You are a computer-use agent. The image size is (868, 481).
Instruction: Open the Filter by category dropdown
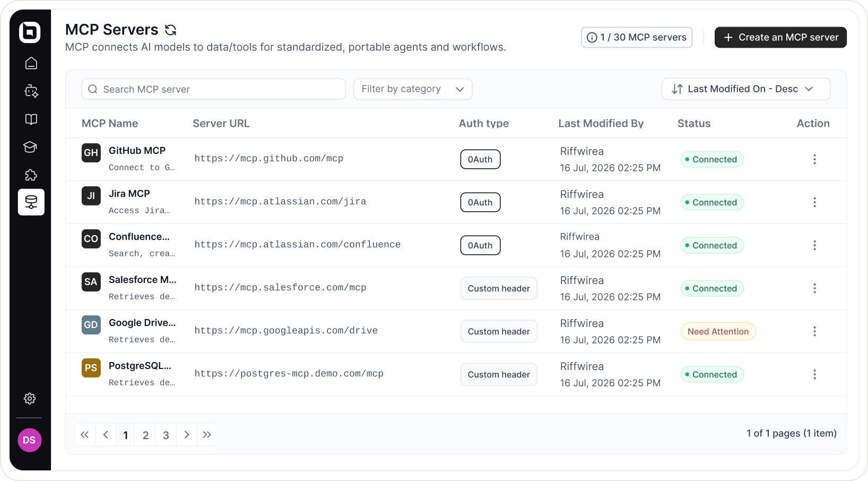(x=413, y=89)
